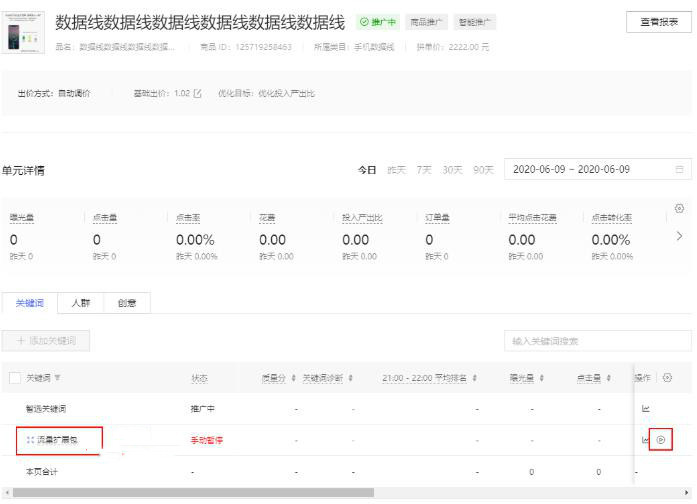This screenshot has width=697, height=504.
Task: Open calendar icon in date range field
Action: [x=679, y=169]
